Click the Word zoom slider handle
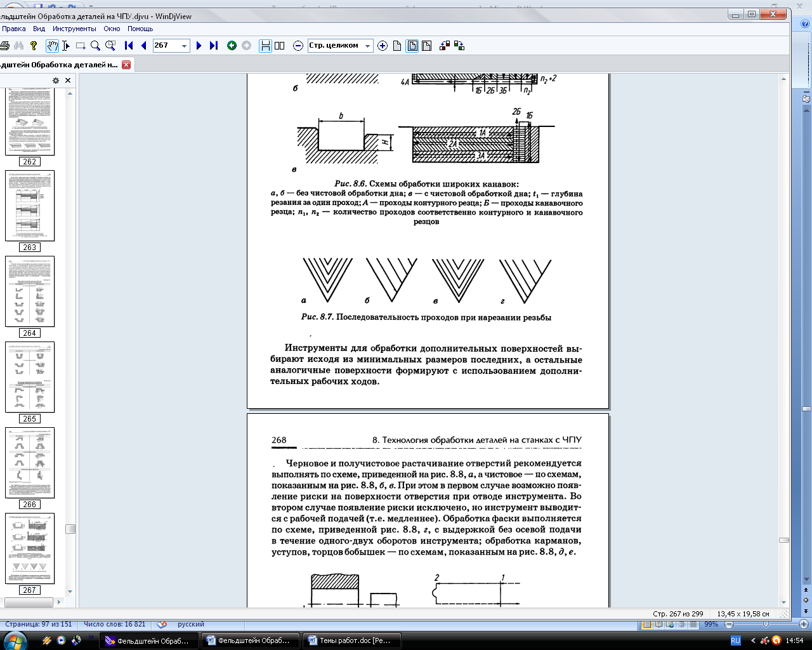812x650 pixels. coord(766,625)
